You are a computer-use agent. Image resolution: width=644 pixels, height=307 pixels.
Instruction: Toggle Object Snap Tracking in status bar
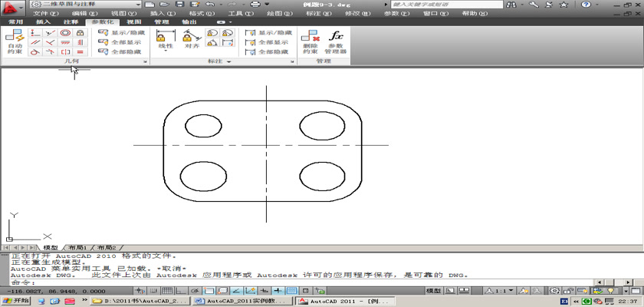click(x=236, y=291)
